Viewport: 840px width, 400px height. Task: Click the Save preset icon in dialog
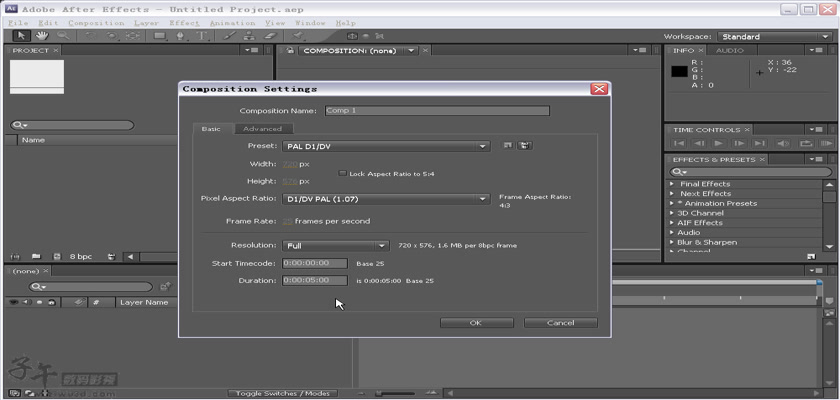pos(508,146)
